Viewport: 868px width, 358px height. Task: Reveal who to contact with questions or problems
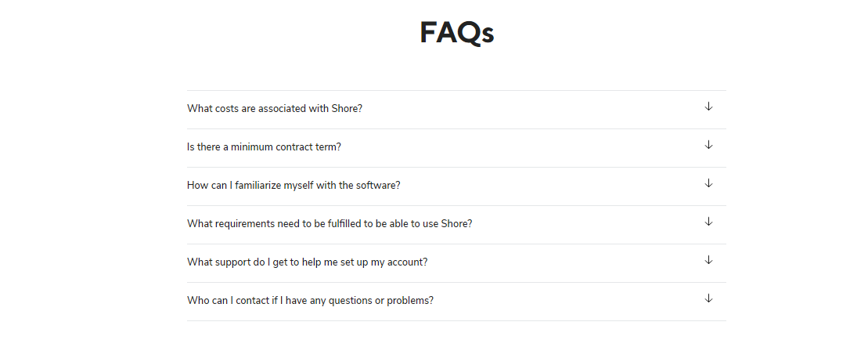point(310,301)
